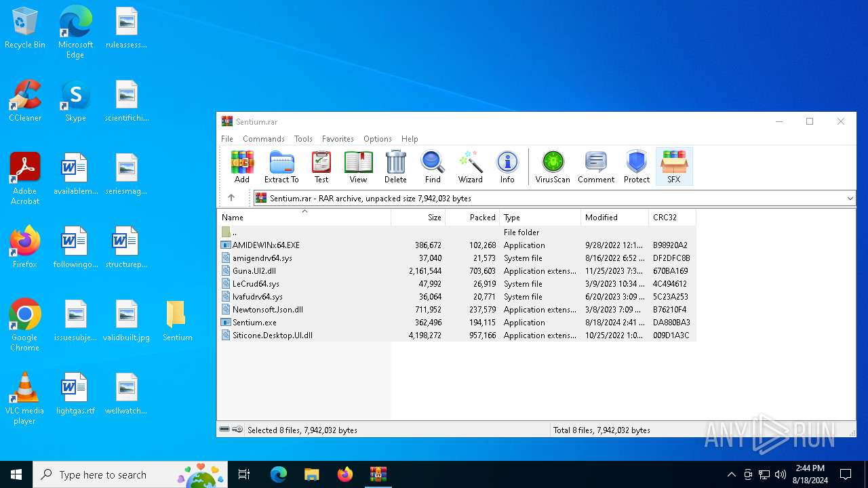Open the Help menu
Image resolution: width=868 pixels, height=488 pixels.
[410, 138]
